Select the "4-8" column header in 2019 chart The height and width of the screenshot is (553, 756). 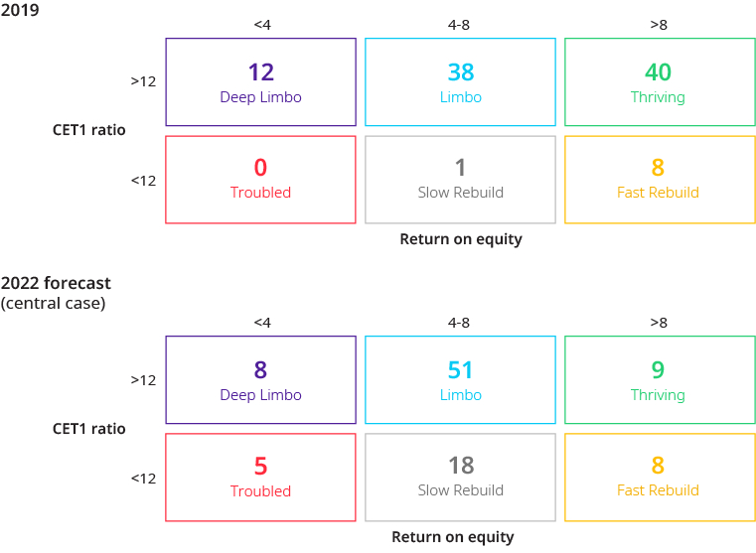coord(460,24)
